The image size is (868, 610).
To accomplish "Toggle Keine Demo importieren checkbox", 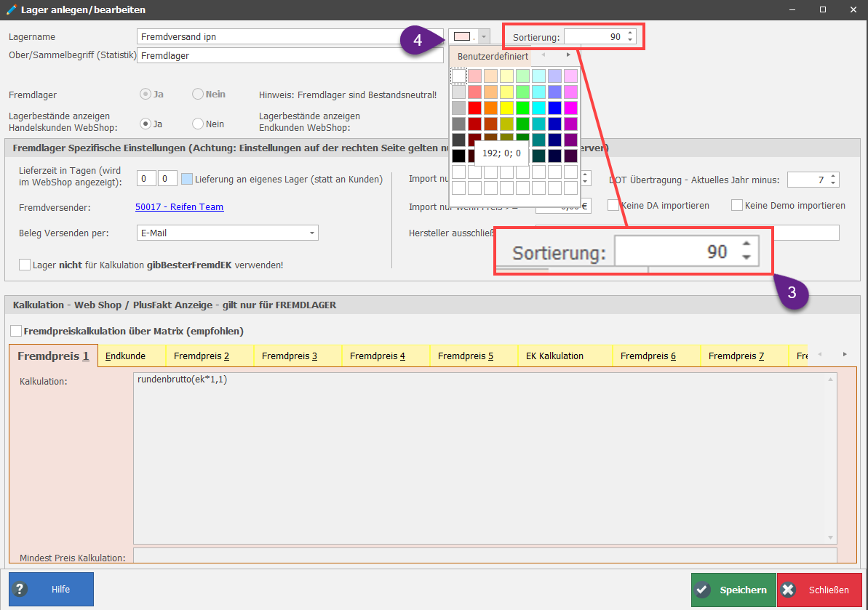I will [737, 205].
